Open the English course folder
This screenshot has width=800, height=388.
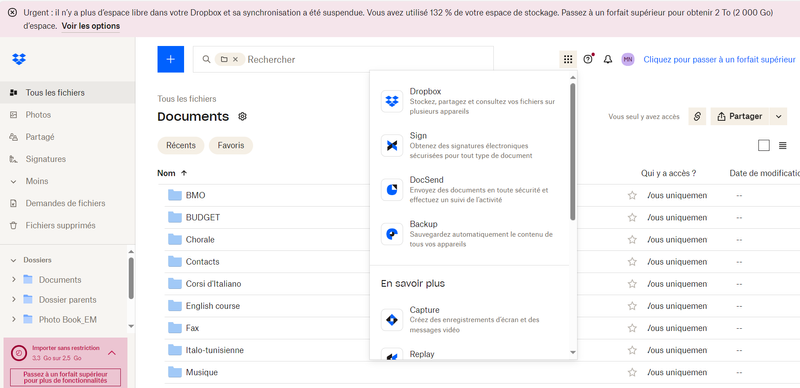coord(213,306)
